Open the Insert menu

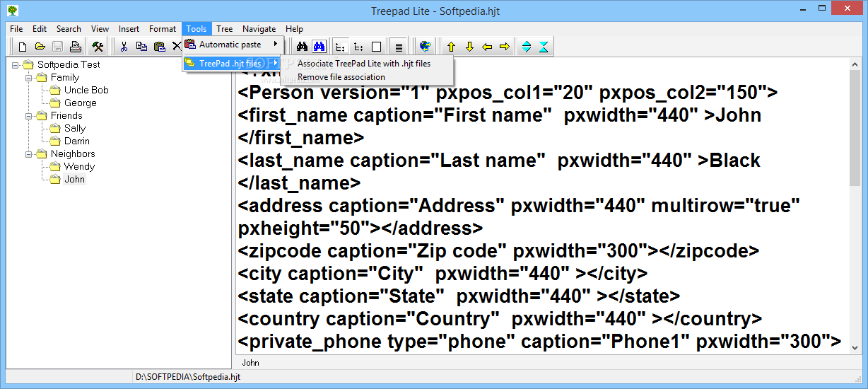tap(129, 29)
